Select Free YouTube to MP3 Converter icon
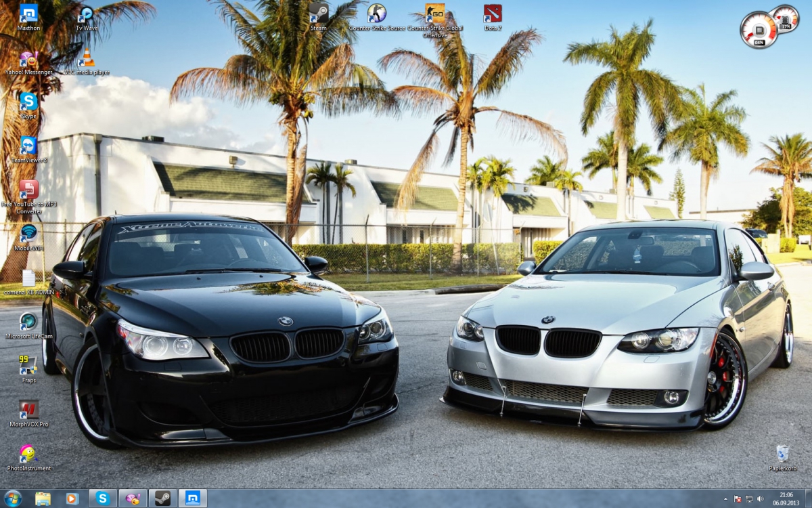The height and width of the screenshot is (508, 812). click(28, 197)
